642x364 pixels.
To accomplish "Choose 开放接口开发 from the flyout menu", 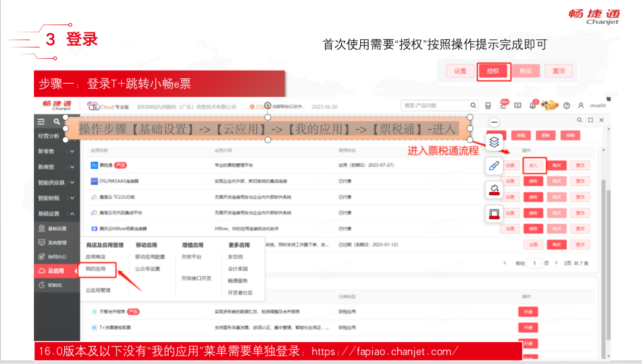I will [196, 278].
